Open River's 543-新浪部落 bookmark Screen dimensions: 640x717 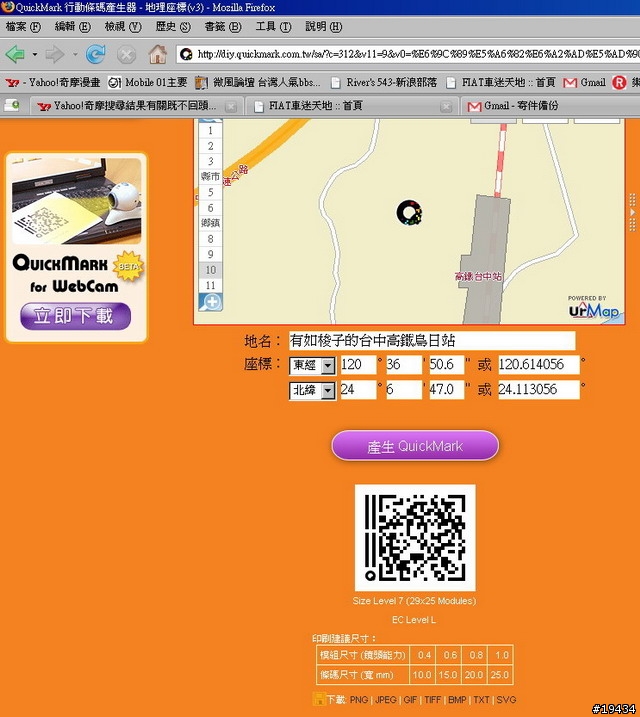(x=384, y=82)
